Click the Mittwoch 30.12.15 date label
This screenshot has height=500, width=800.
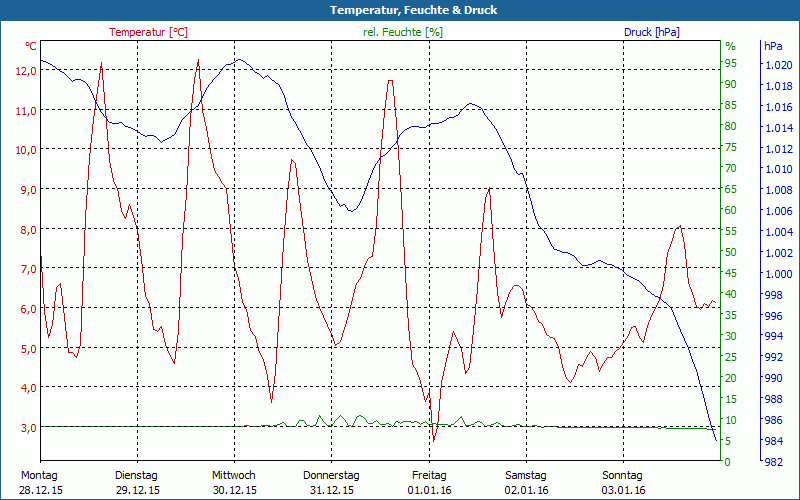[x=234, y=483]
